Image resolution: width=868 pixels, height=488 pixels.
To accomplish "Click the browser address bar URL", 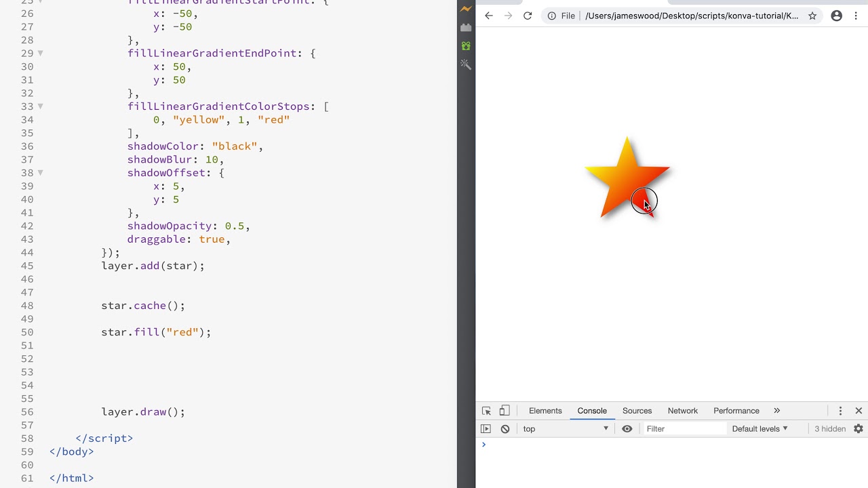I will click(x=692, y=16).
